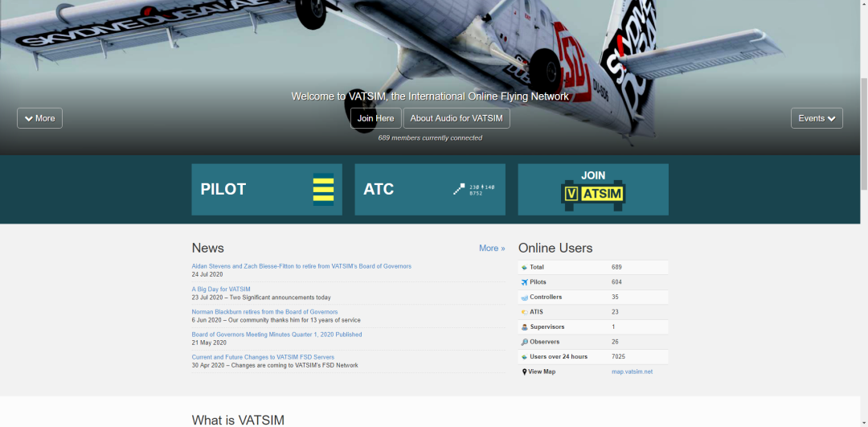
Task: Open Aidan Stevens and Zach Biesse-Fitton news article
Action: click(301, 266)
